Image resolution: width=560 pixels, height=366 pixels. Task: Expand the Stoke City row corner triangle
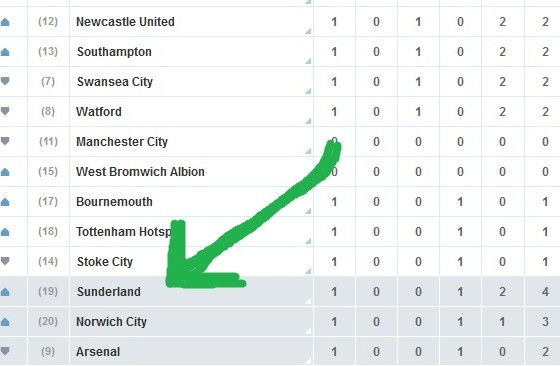click(x=308, y=271)
